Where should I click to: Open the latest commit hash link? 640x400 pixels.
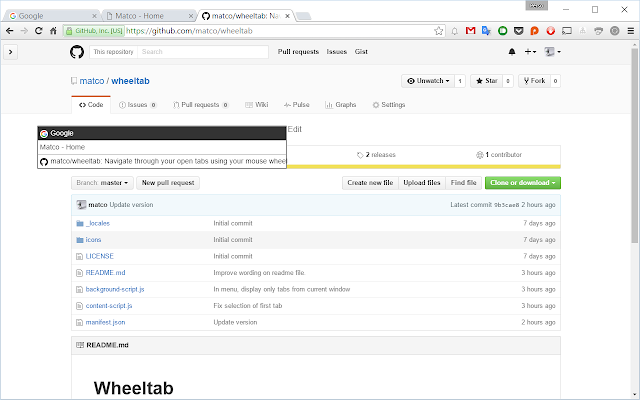tap(507, 205)
